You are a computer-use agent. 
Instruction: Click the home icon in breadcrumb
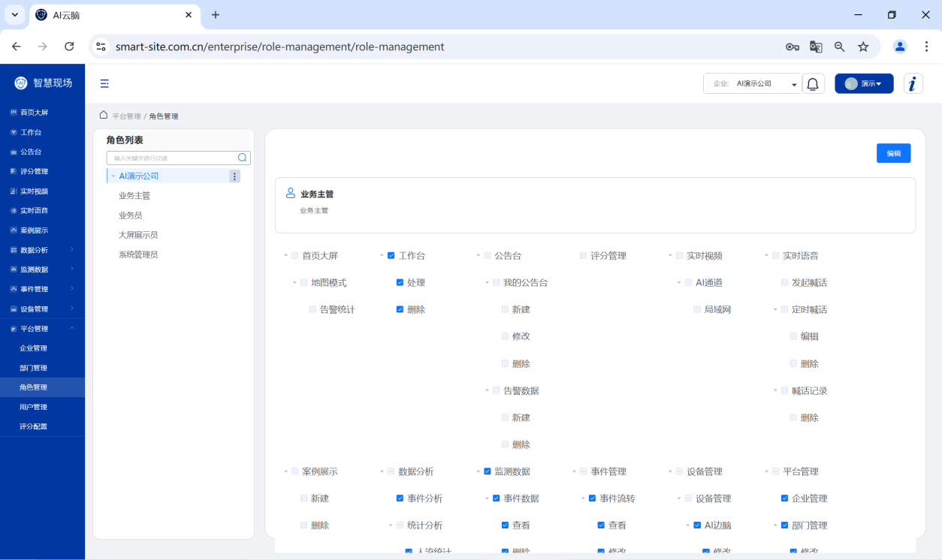[104, 115]
